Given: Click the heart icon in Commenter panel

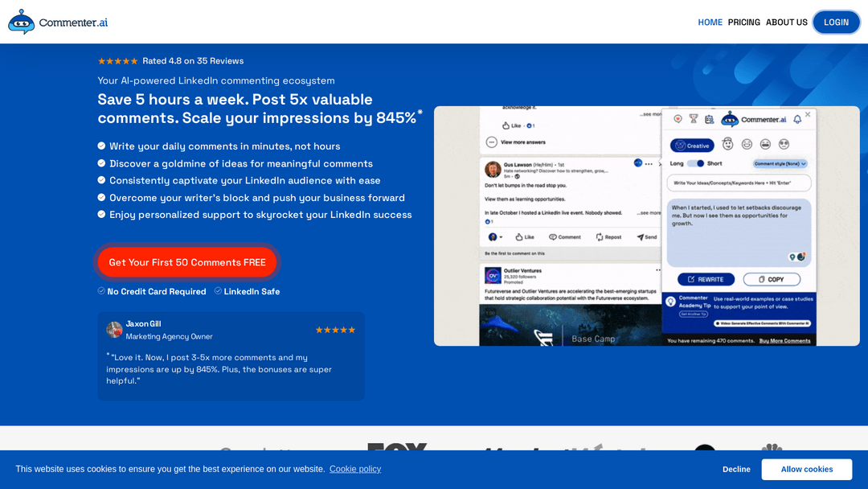Looking at the screenshot, I should coord(678,119).
